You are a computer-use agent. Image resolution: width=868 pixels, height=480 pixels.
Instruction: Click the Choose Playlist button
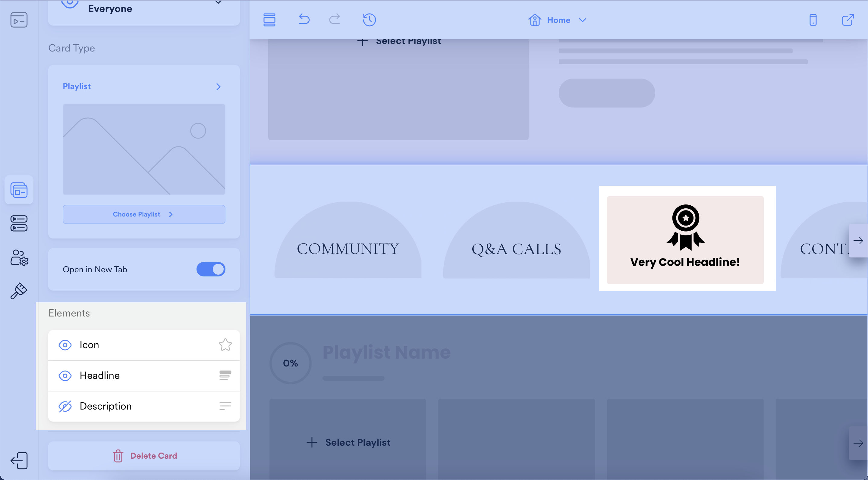(x=144, y=214)
